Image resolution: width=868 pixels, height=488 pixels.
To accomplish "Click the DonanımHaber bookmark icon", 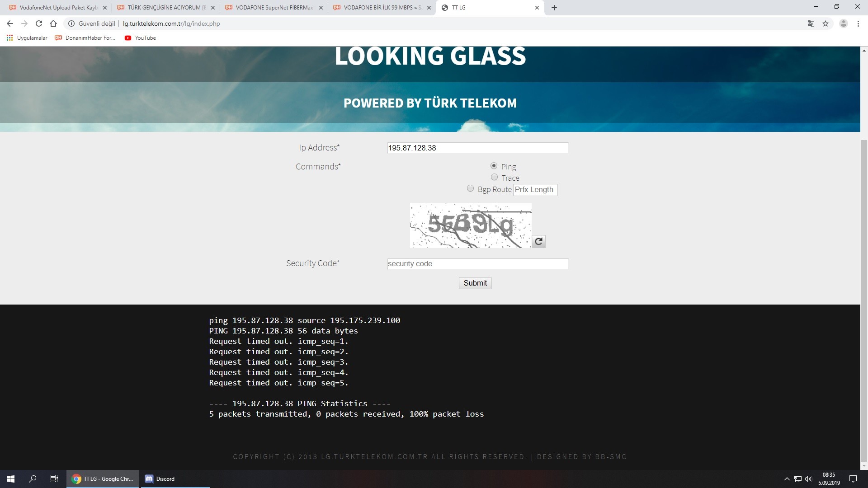I will (x=58, y=38).
